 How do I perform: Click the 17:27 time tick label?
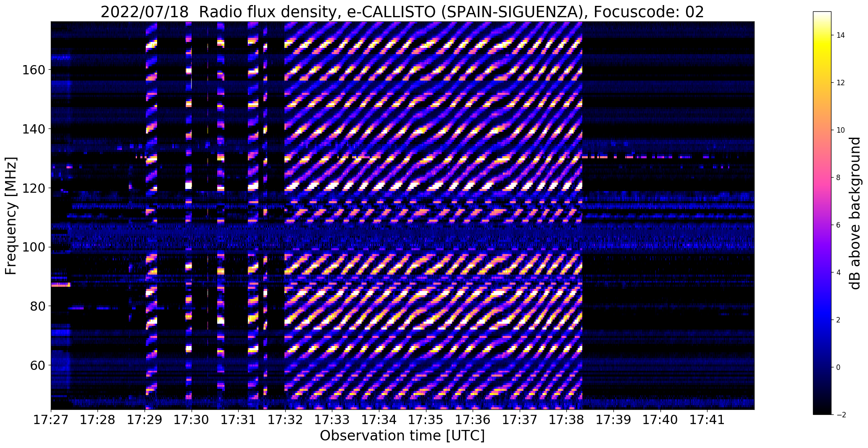(x=51, y=420)
